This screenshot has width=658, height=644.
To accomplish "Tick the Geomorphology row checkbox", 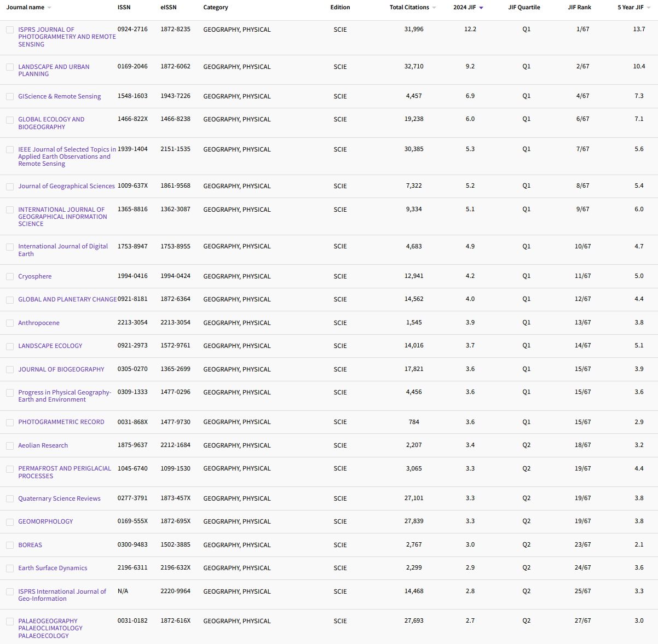I will tap(10, 522).
